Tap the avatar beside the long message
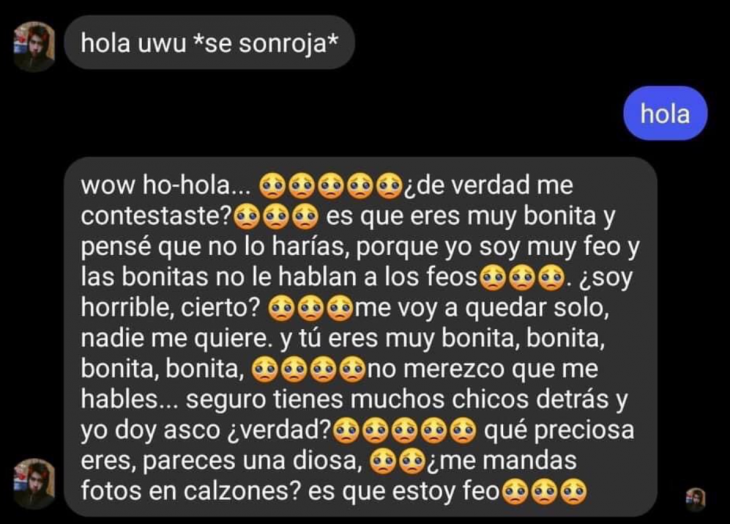The height and width of the screenshot is (524, 730). pos(34,484)
